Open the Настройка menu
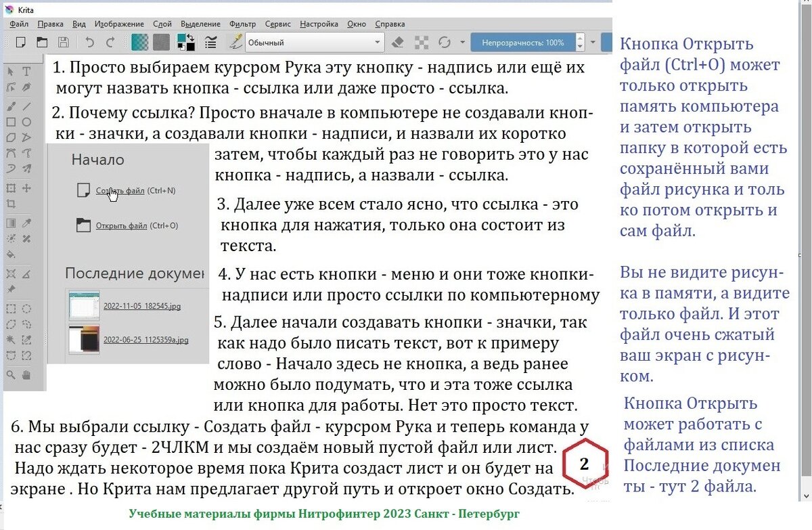This screenshot has width=812, height=530. point(319,24)
